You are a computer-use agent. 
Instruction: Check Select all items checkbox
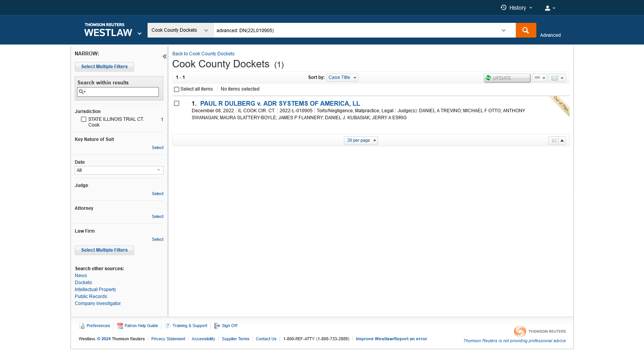[x=177, y=89]
